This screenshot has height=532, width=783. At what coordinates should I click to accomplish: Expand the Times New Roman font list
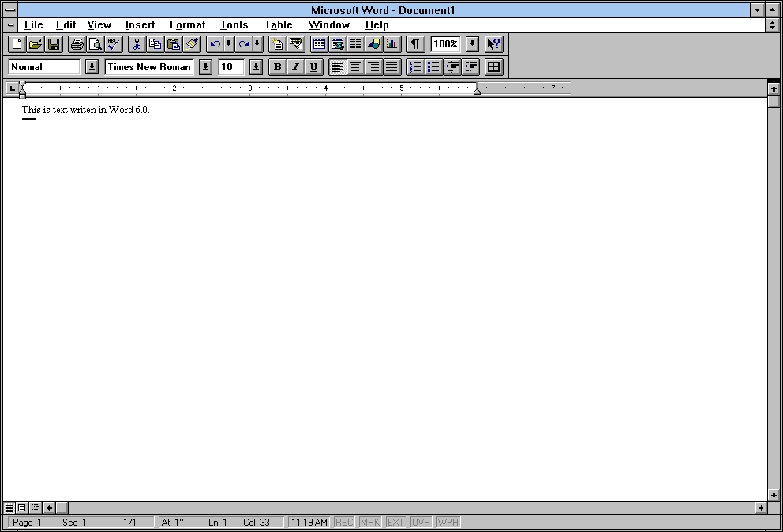[205, 67]
